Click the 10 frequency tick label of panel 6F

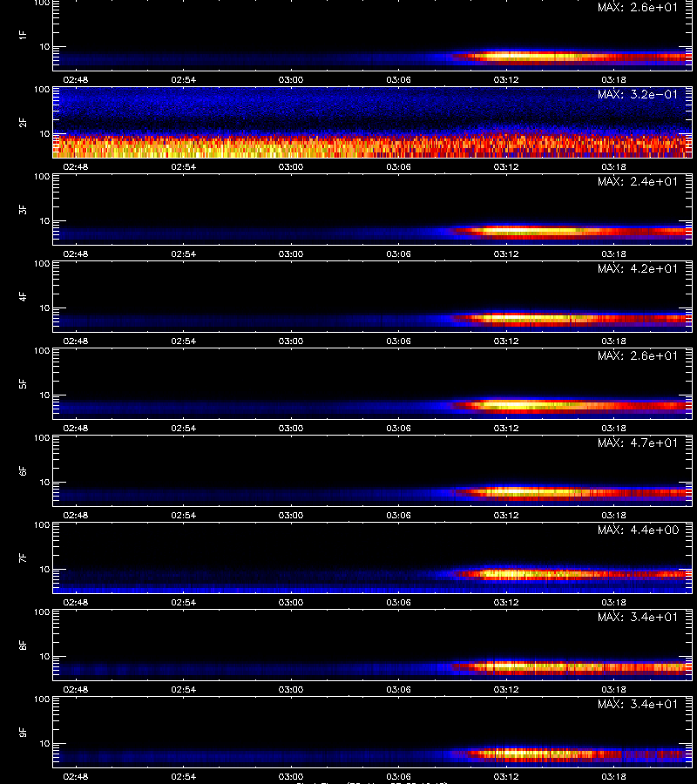click(45, 482)
